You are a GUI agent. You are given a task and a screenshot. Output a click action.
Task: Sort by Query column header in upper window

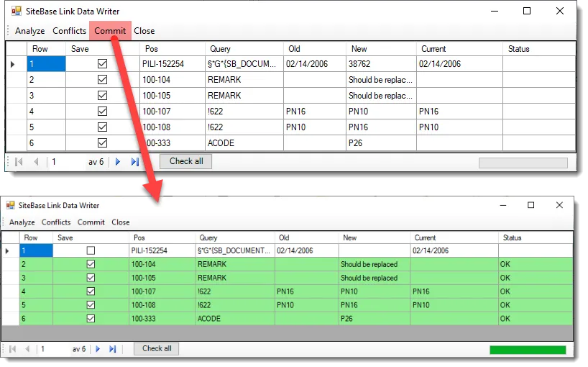(244, 49)
